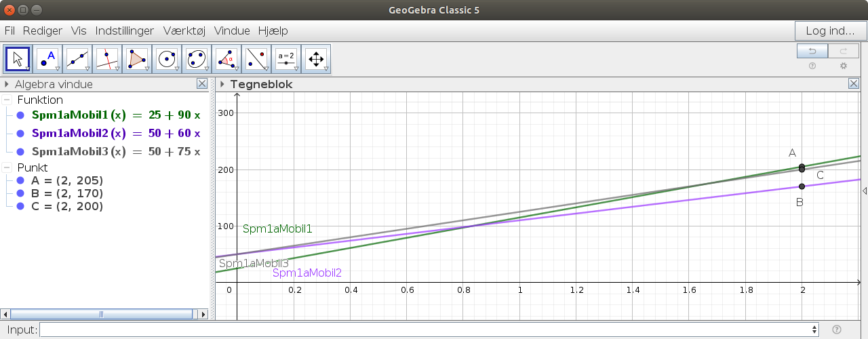Open the Vis menu
Image resolution: width=868 pixels, height=339 pixels.
(79, 31)
